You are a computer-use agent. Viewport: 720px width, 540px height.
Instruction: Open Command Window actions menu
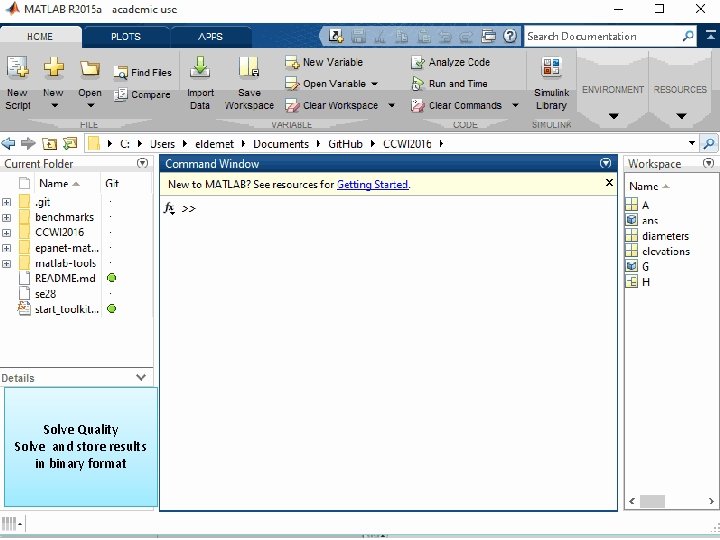pos(606,163)
